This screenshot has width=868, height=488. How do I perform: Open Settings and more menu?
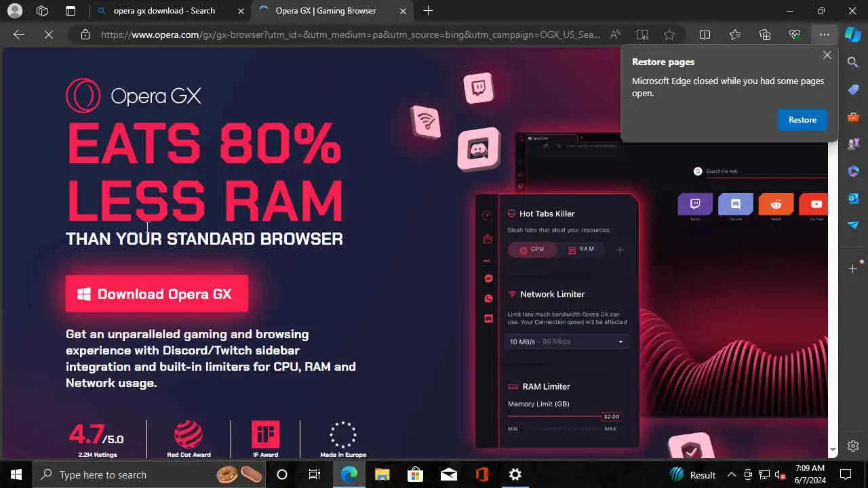click(824, 35)
